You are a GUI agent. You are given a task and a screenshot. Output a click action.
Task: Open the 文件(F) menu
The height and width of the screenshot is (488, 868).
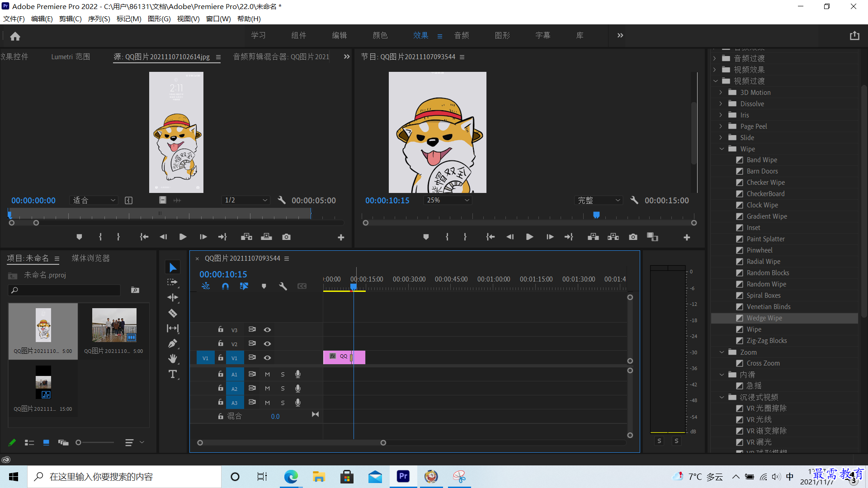14,19
